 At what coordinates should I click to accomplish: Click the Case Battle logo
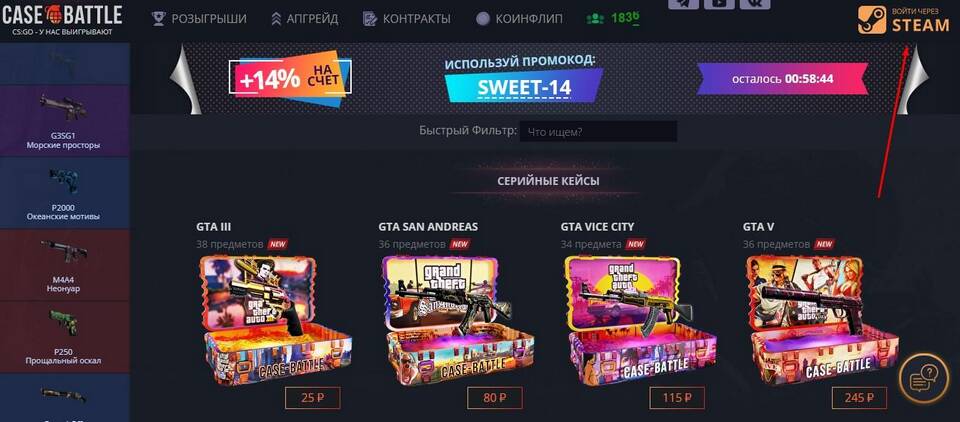pyautogui.click(x=62, y=20)
